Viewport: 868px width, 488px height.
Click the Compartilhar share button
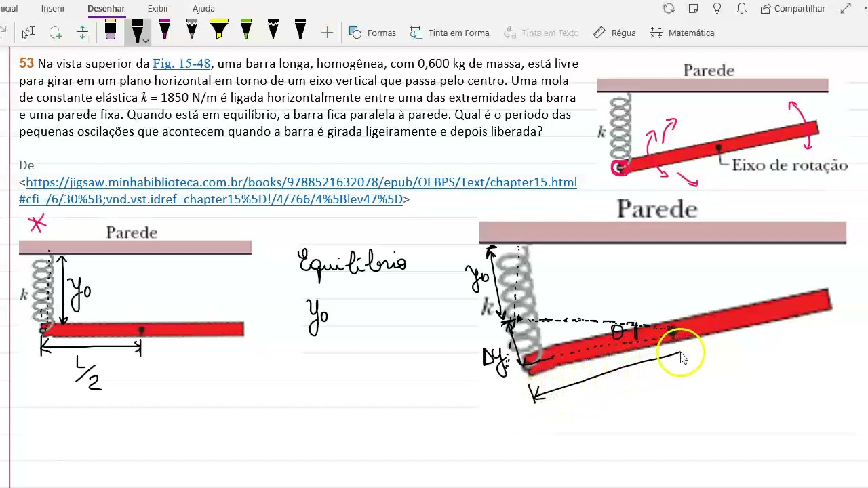point(793,9)
